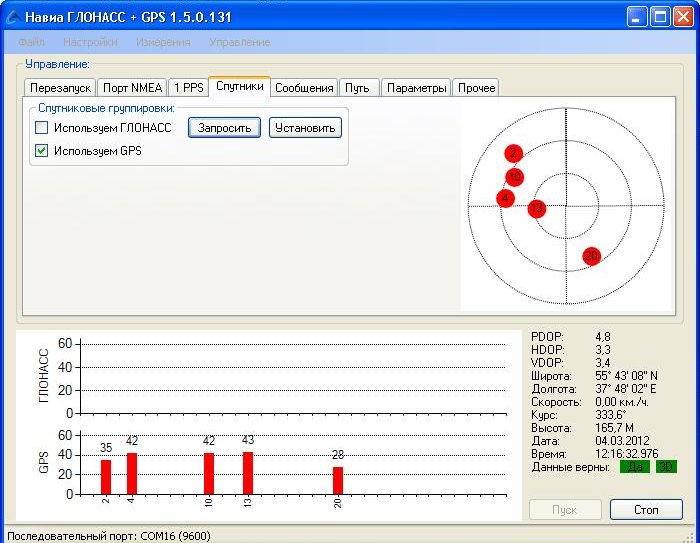700x543 pixels.
Task: Click speed value 0,00 км./ч.
Action: coord(622,402)
